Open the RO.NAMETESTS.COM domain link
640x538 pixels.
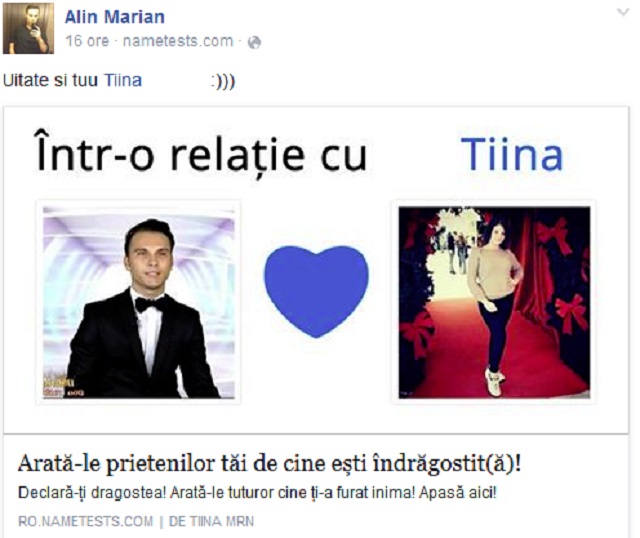[85, 522]
